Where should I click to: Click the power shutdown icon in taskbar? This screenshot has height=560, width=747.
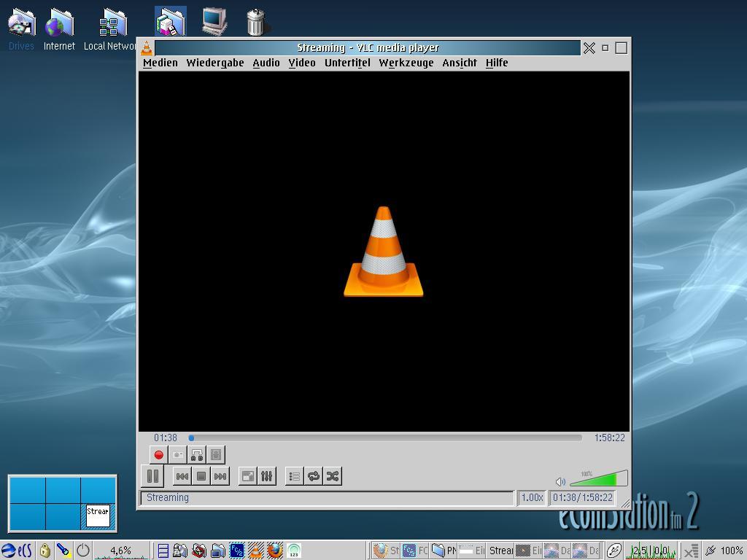tap(83, 551)
